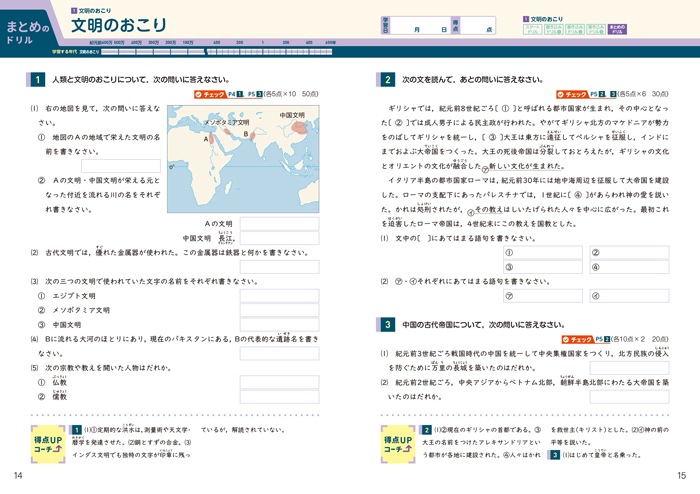Click answer box ㋐ in section 2
The height and width of the screenshot is (494, 700).
coord(543,296)
